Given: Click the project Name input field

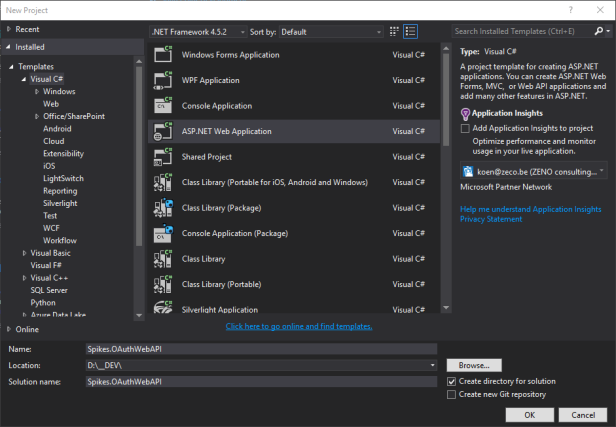Looking at the screenshot, I should click(x=261, y=349).
